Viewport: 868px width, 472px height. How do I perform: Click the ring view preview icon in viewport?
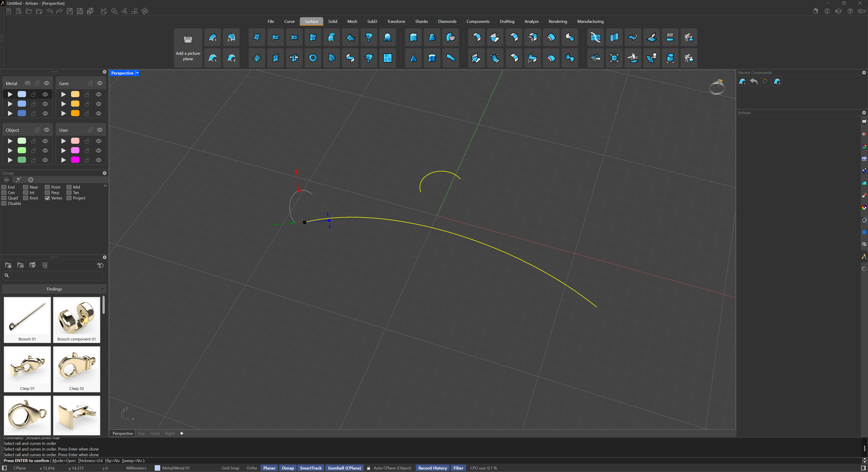click(717, 87)
